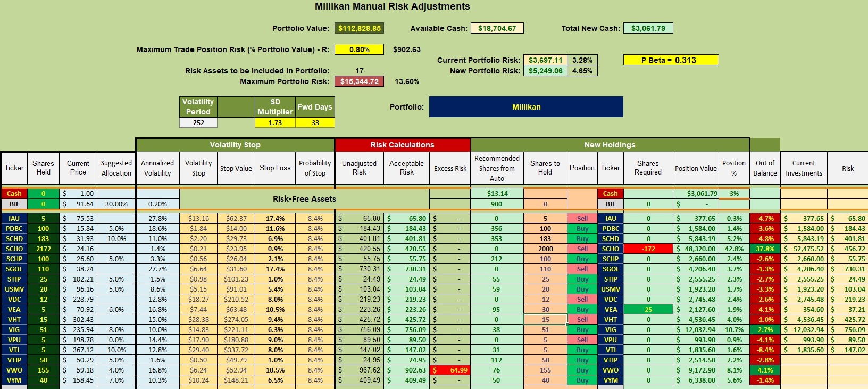Select VWO out of balance 4.1% cell
The height and width of the screenshot is (389, 868).
[765, 370]
